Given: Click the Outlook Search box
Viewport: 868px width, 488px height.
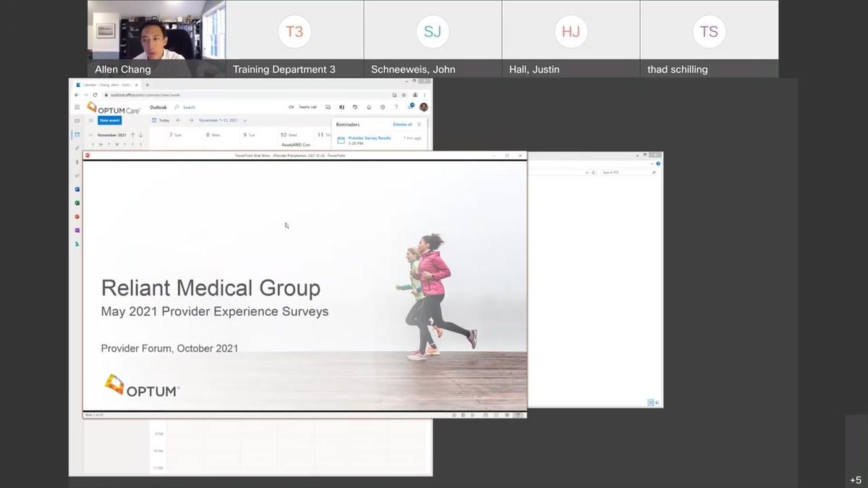Looking at the screenshot, I should point(188,107).
